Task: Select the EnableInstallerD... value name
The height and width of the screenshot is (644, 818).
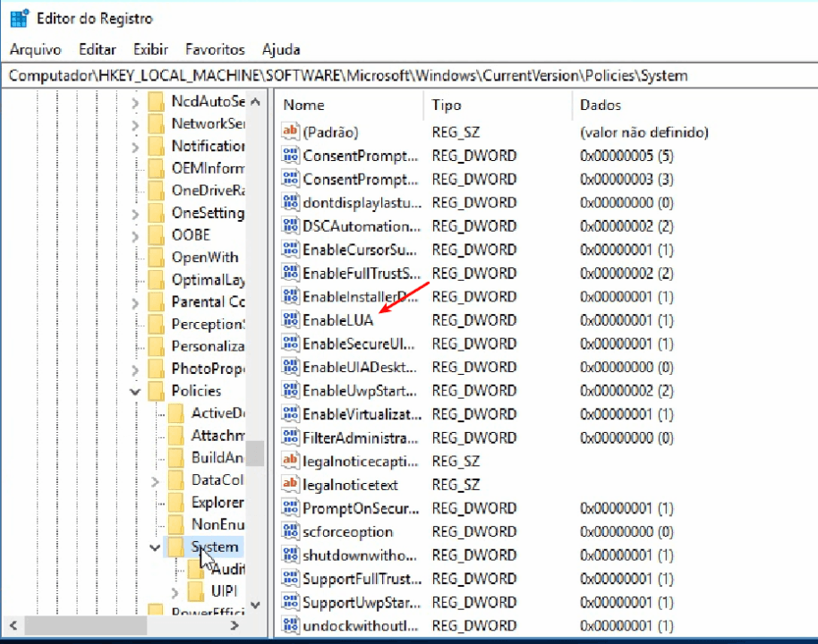Action: click(x=361, y=297)
